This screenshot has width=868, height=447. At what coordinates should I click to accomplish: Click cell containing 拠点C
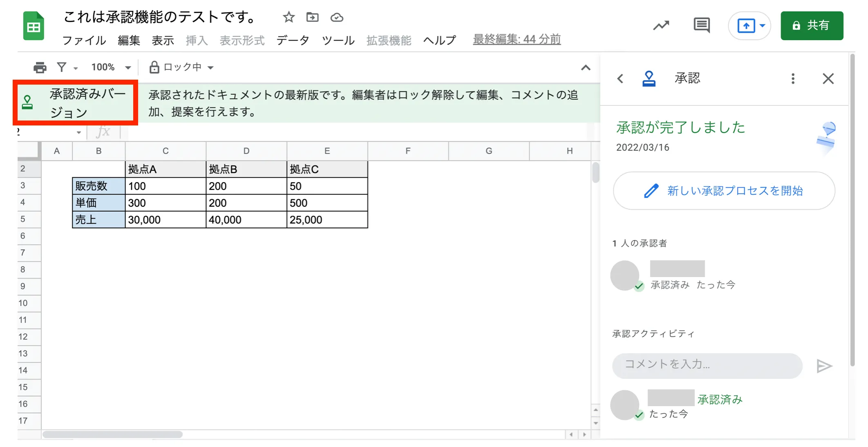pos(327,169)
